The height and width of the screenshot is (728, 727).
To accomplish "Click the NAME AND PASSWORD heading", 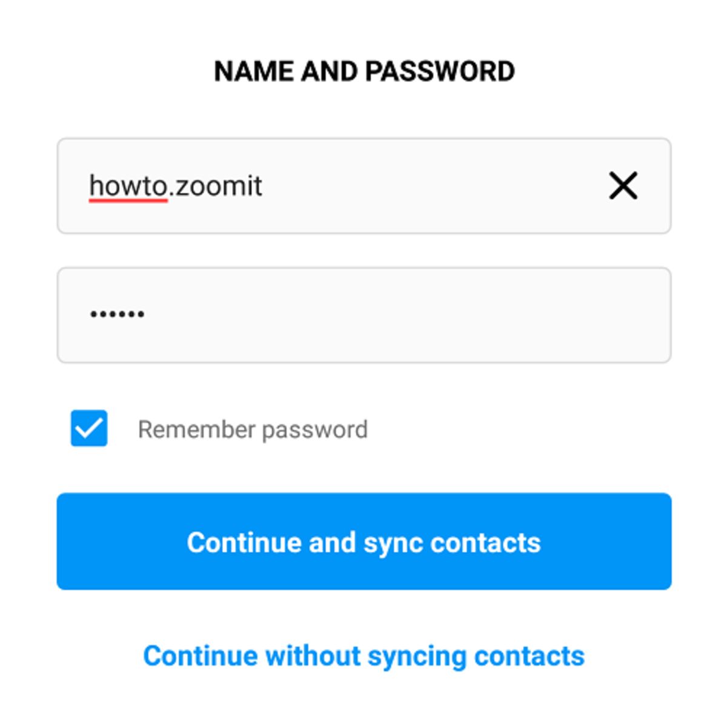I will 364,71.
